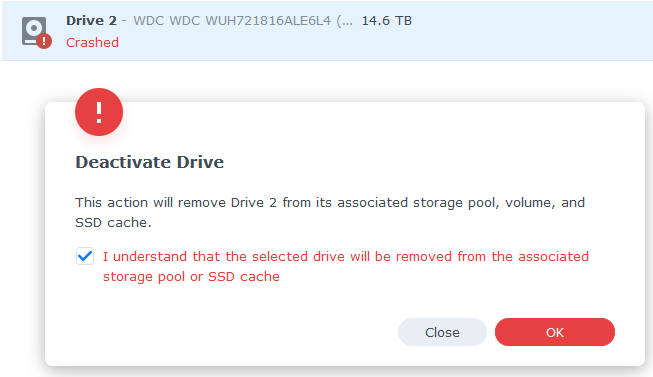Click the red 'storage pool or SSD cache' line

(191, 277)
